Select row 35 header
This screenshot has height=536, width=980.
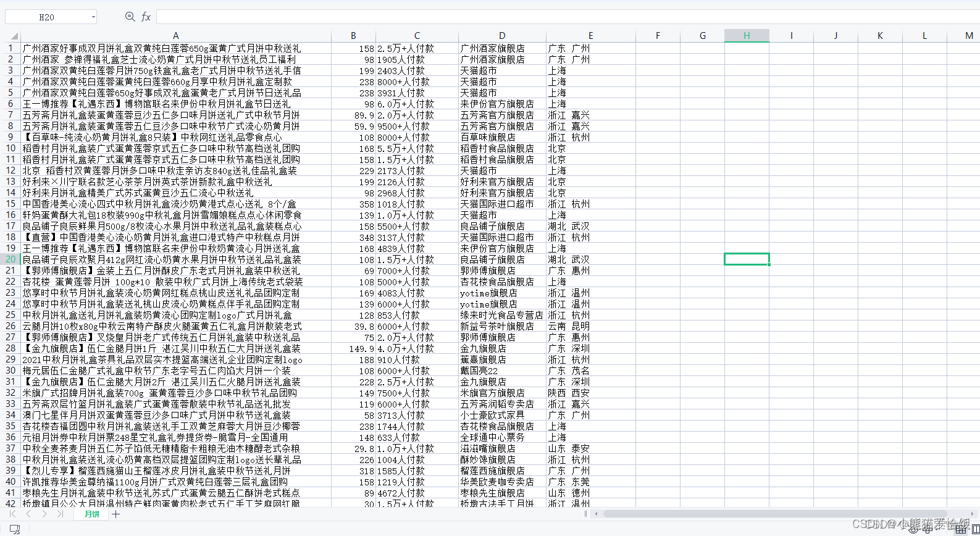click(x=10, y=426)
